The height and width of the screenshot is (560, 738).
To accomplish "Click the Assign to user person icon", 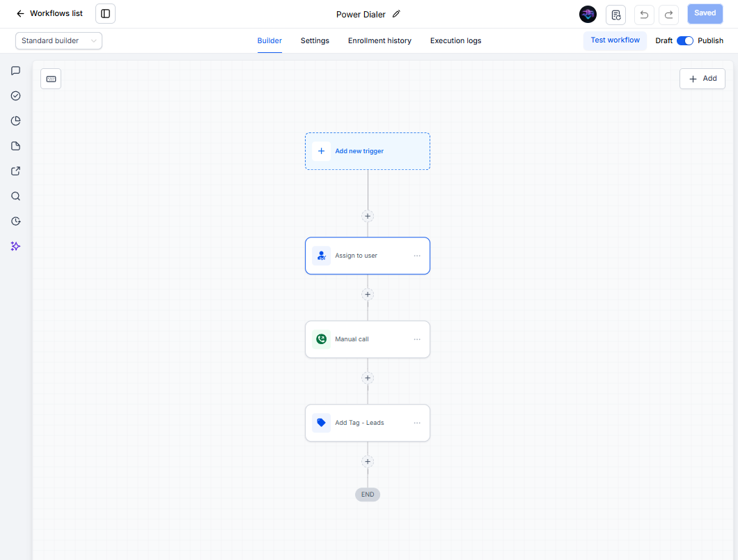I will point(322,256).
